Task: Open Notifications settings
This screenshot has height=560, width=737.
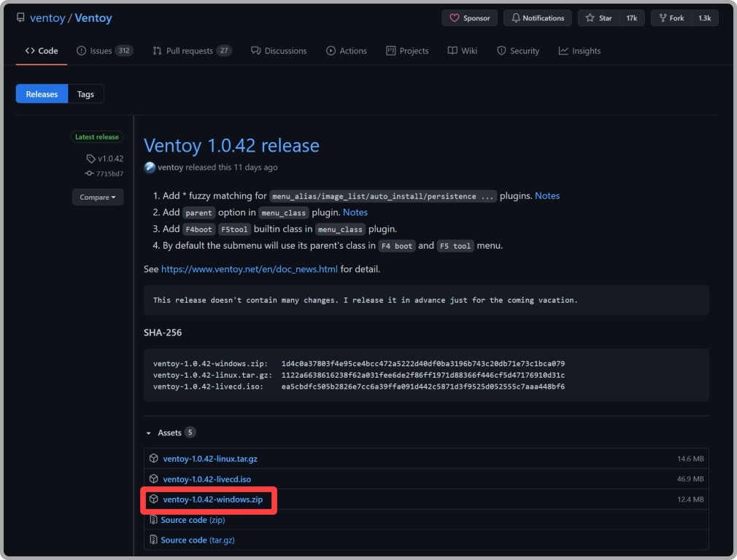Action: pyautogui.click(x=538, y=17)
